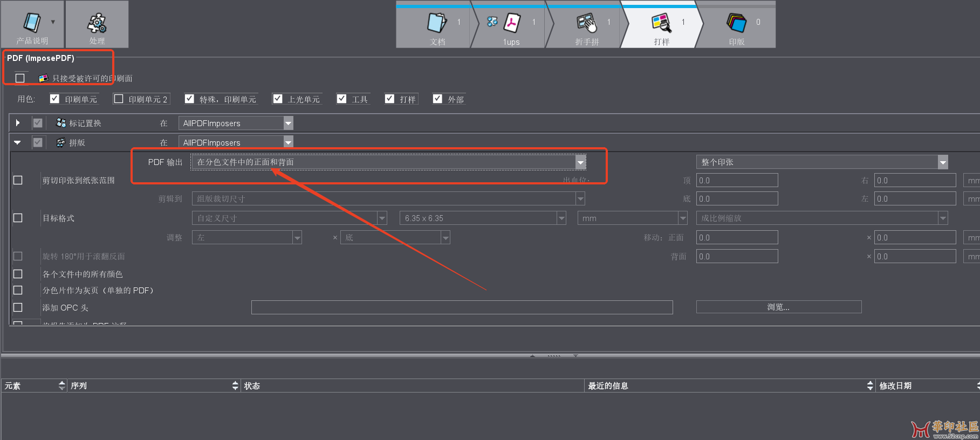The image size is (980, 440).
Task: Open the 印版 workflow step
Action: point(736,23)
